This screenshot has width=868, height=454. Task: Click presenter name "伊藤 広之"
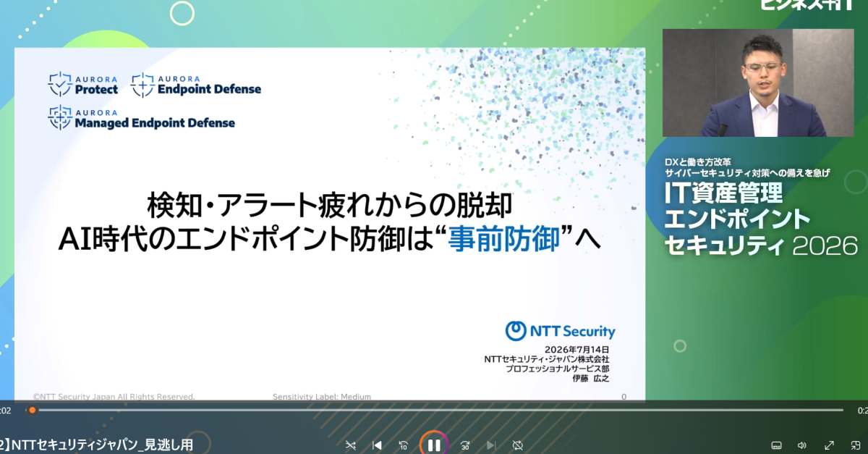[591, 378]
